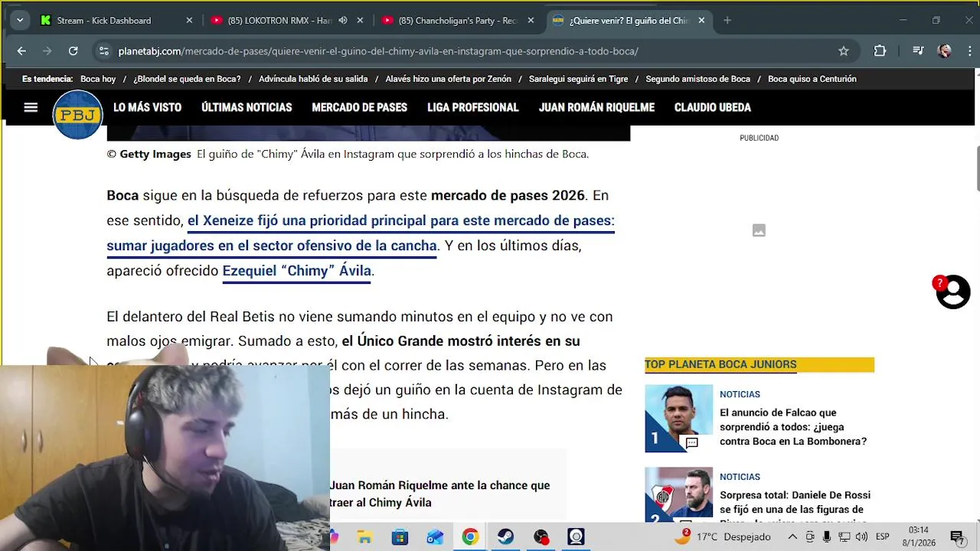
Task: View site information icon in address bar
Action: click(x=103, y=51)
